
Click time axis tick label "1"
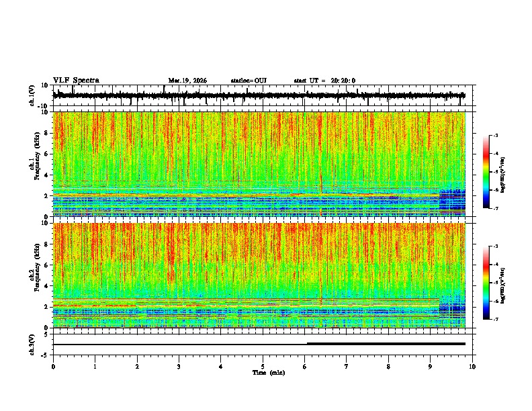[95, 367]
